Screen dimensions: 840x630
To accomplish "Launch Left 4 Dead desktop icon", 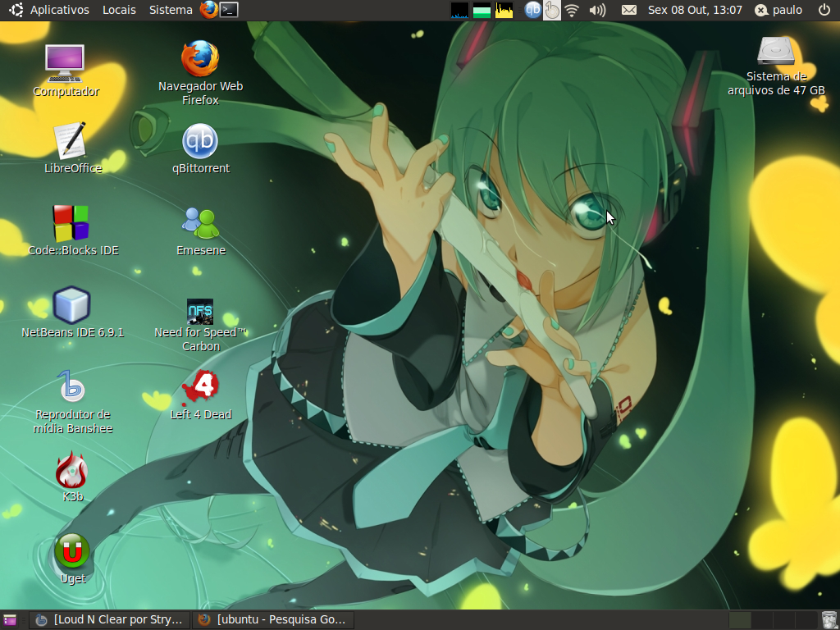I will click(x=200, y=387).
